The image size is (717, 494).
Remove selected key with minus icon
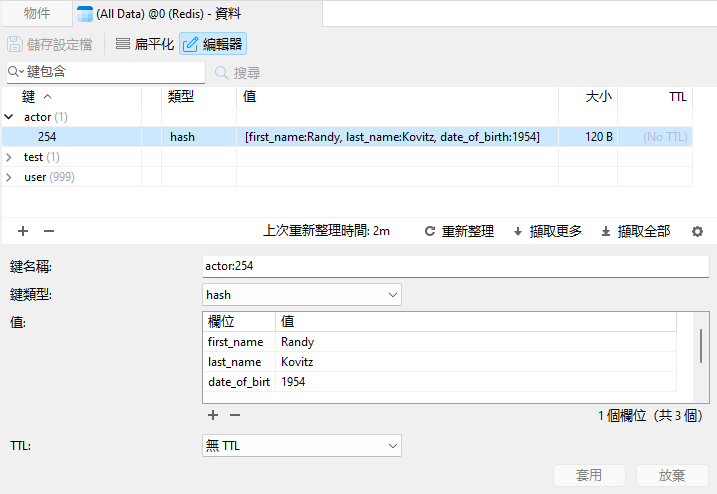(48, 231)
